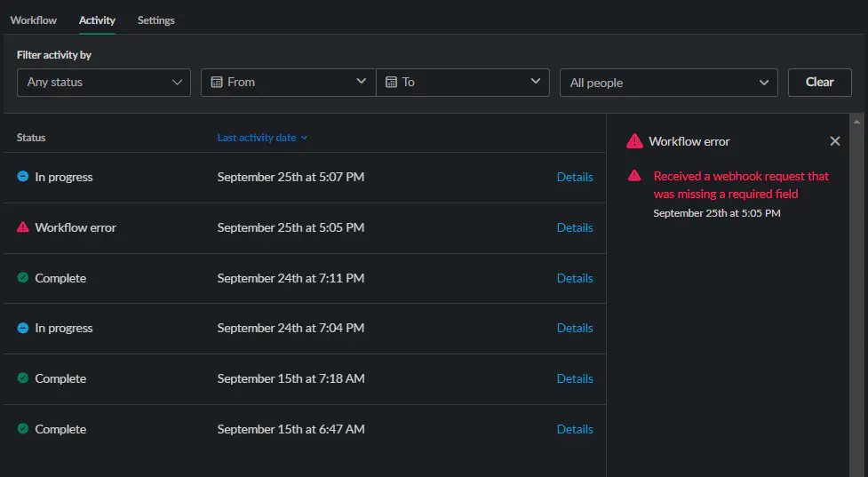Viewport: 868px width, 477px height.
Task: Open the Any status filter dropdown
Action: coord(103,83)
